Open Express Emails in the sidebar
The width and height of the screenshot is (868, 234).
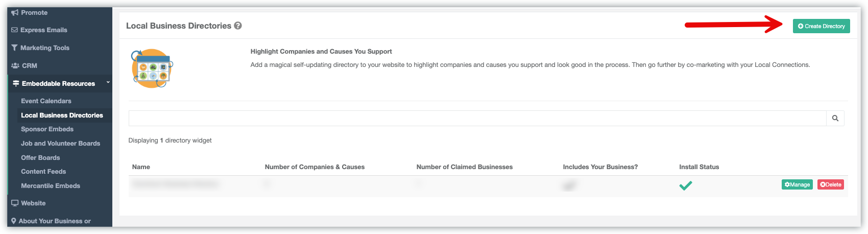coord(43,30)
